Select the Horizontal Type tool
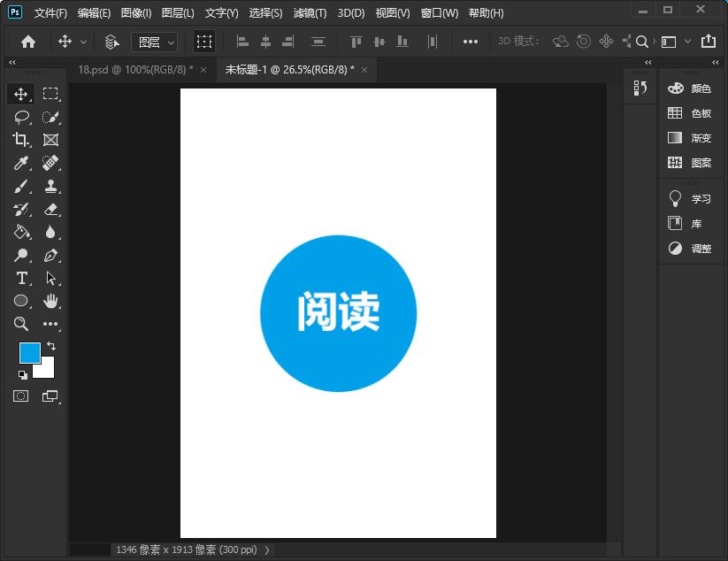The image size is (728, 561). tap(21, 279)
